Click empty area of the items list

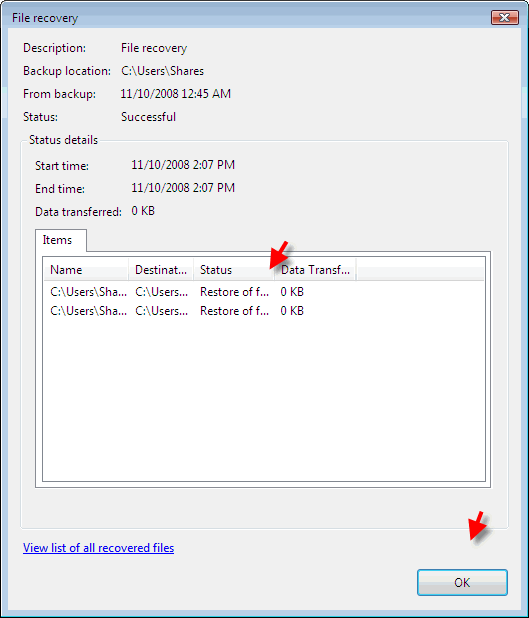click(x=264, y=400)
